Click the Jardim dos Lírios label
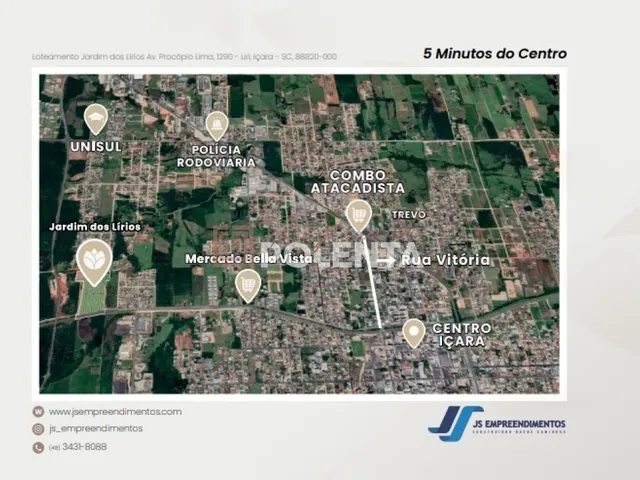Image resolution: width=640 pixels, height=480 pixels. click(95, 227)
